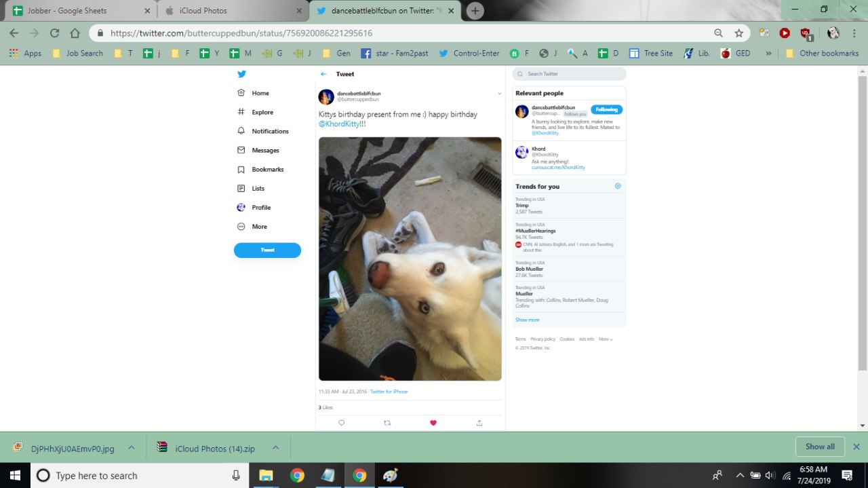Open the Windows Start menu
The height and width of the screenshot is (488, 868).
14,475
